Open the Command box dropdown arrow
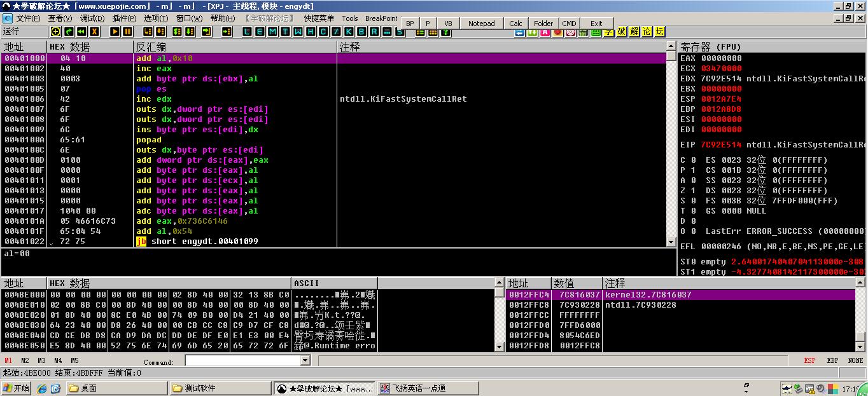 [305, 360]
